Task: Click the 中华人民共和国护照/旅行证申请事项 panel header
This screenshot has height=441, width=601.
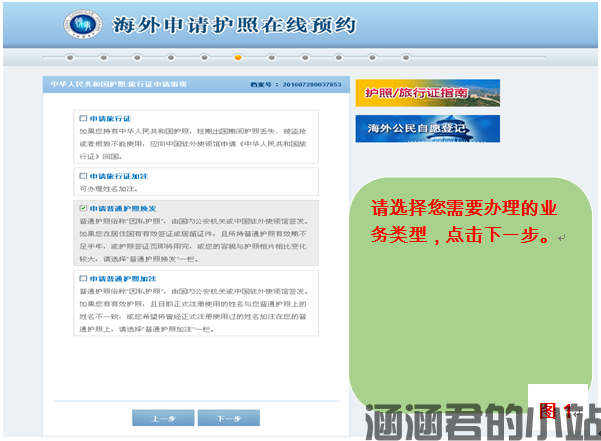Action: tap(118, 84)
